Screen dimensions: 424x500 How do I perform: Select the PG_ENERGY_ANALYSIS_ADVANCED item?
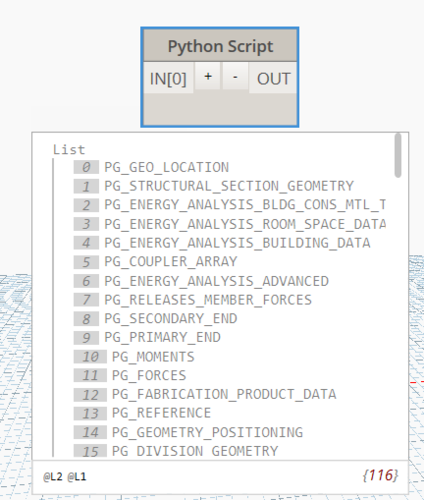(x=217, y=281)
